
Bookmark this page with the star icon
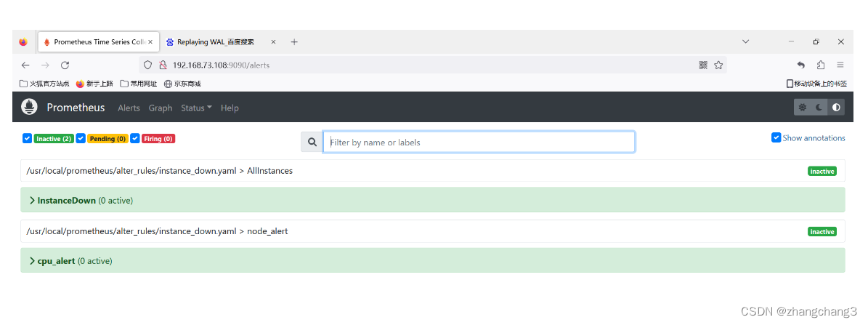click(718, 65)
